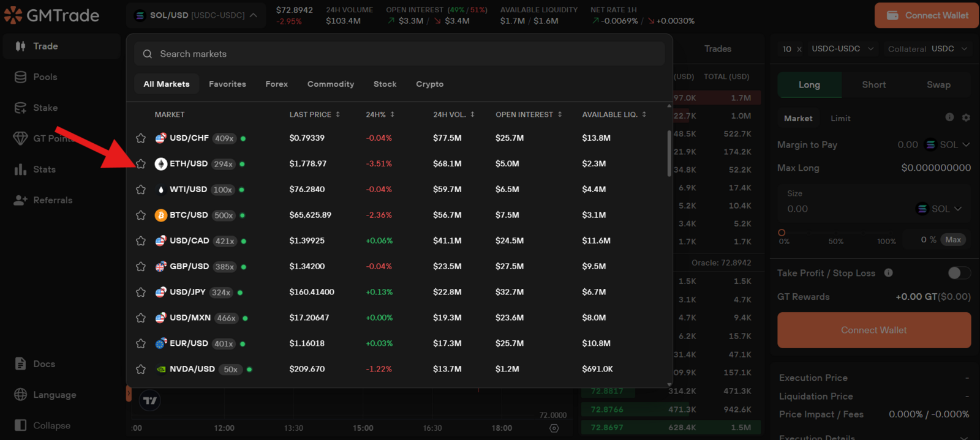
Task: Set the size slider to 50%
Action: (836, 234)
